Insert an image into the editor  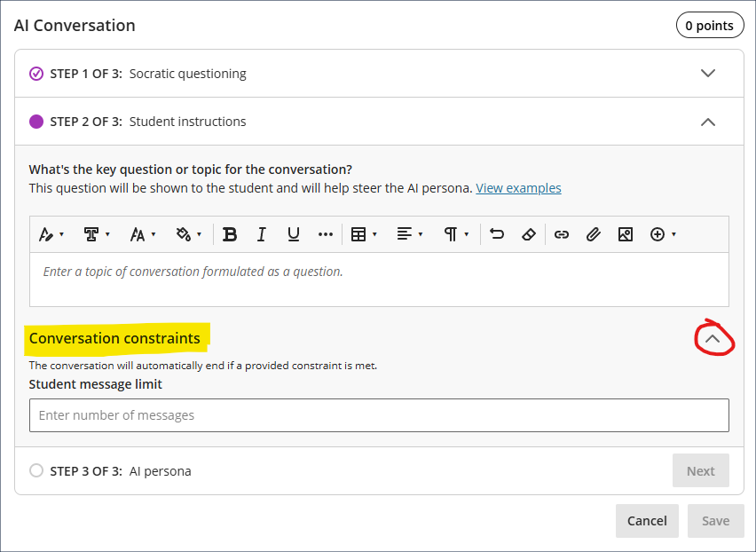[x=625, y=234]
